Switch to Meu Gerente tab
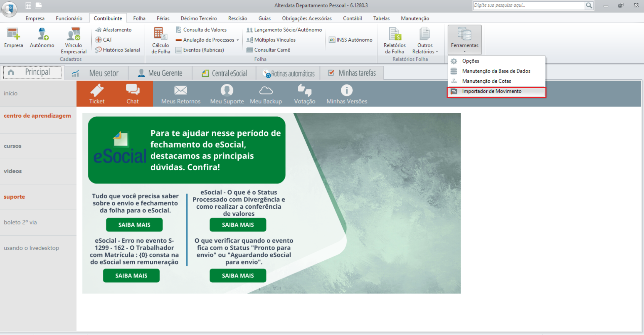The width and height of the screenshot is (644, 335). (160, 73)
